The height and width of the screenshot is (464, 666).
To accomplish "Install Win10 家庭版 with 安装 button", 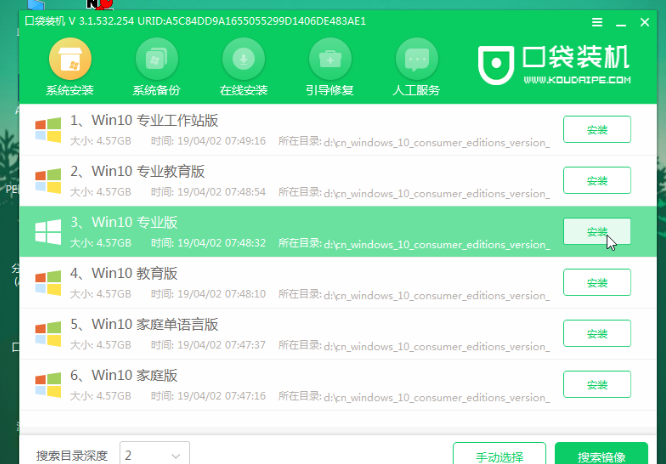I will point(597,385).
